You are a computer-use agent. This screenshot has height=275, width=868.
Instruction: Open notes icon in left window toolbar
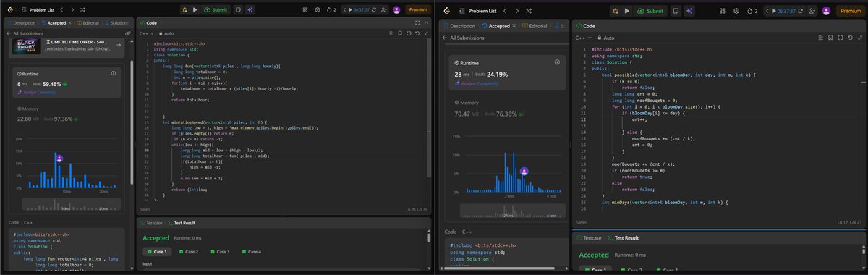click(239, 10)
